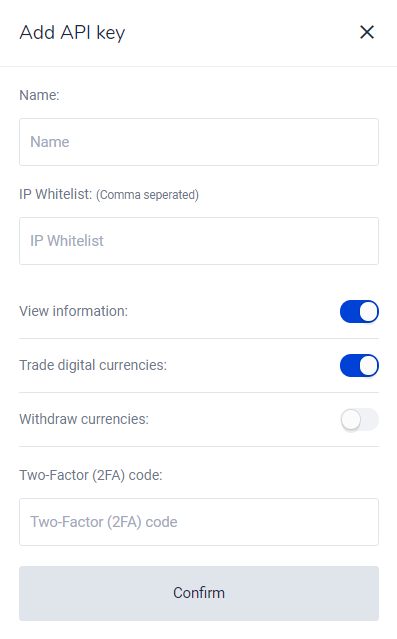Click the "Trade digital currencies:" label
This screenshot has width=397, height=639.
93,365
